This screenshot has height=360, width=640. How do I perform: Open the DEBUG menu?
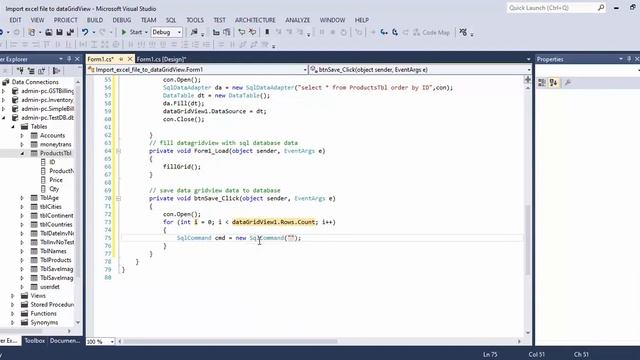[x=122, y=20]
